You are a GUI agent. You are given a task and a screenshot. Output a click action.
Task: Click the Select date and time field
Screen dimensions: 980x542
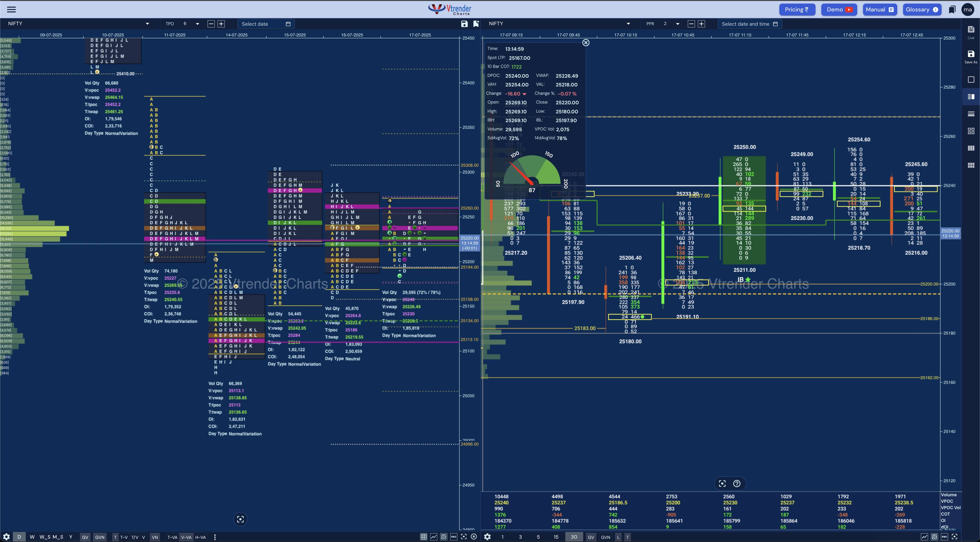point(749,24)
